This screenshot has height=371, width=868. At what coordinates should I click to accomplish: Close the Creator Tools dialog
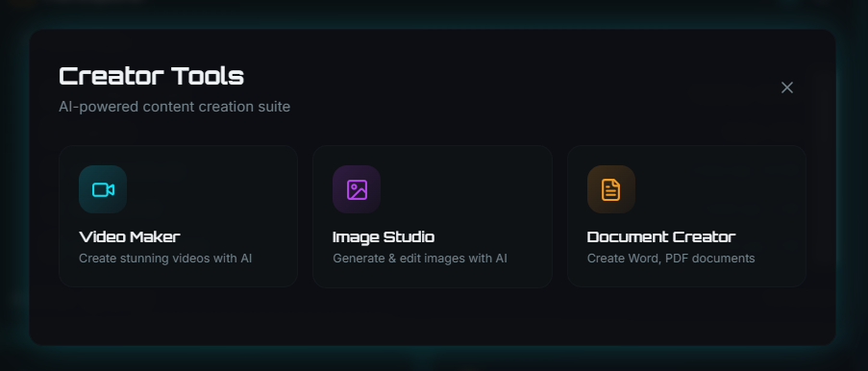coord(786,87)
